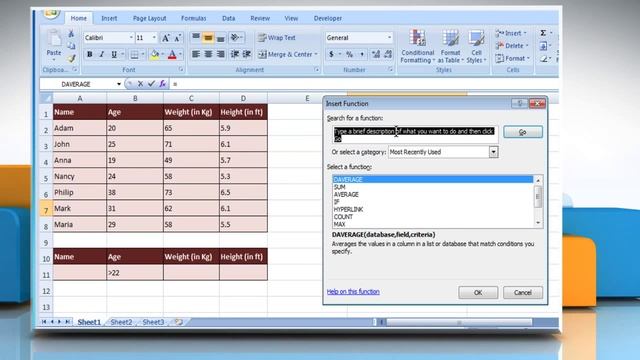Viewport: 640px width, 360px height.
Task: Decrease font size with Shrink Font
Action: pos(177,38)
